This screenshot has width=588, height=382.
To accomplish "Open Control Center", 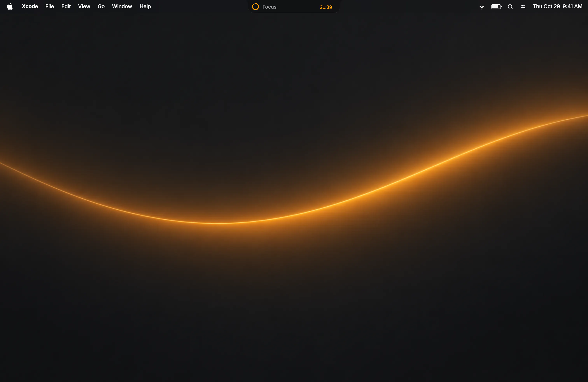I will [x=523, y=7].
